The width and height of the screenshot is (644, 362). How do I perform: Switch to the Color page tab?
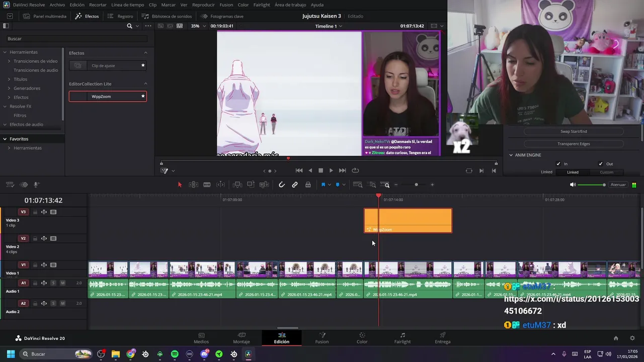coord(362,338)
